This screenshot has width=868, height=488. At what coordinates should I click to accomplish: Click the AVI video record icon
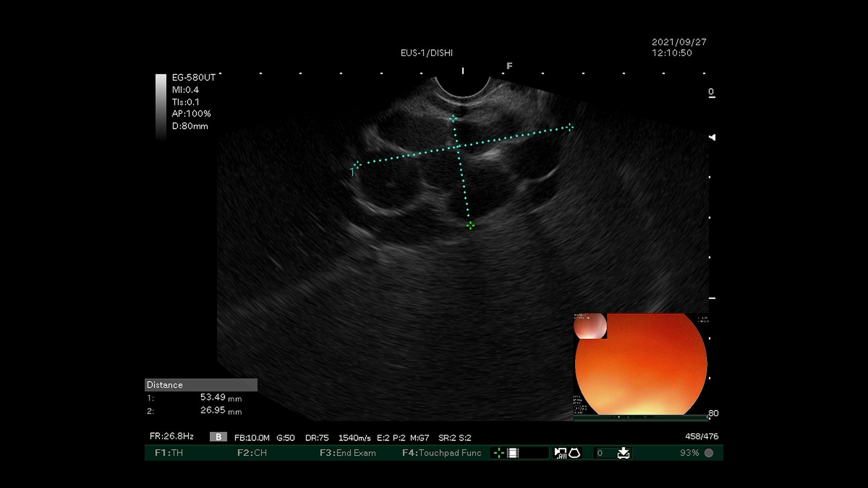tap(560, 453)
